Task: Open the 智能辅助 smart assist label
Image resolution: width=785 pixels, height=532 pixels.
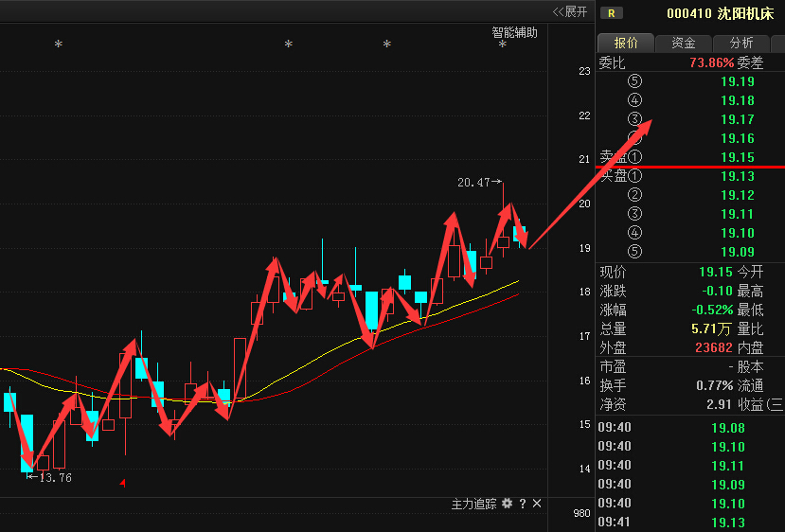Action: coord(515,32)
